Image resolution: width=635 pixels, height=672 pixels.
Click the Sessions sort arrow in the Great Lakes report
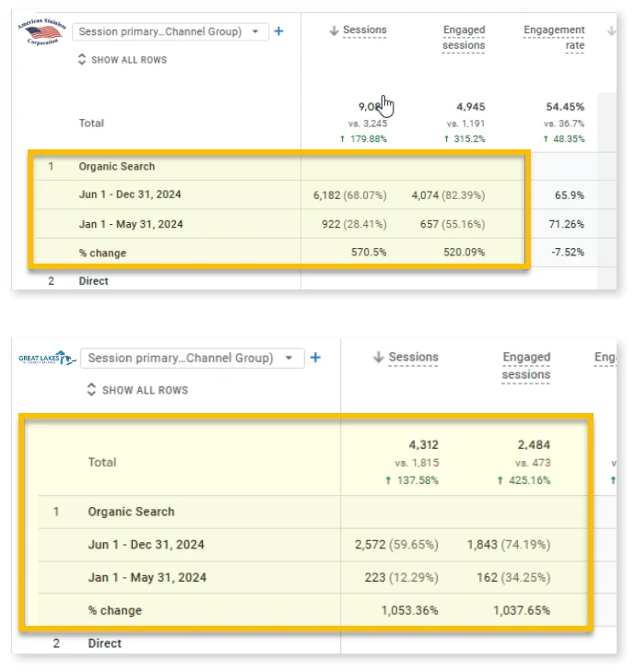(x=378, y=358)
